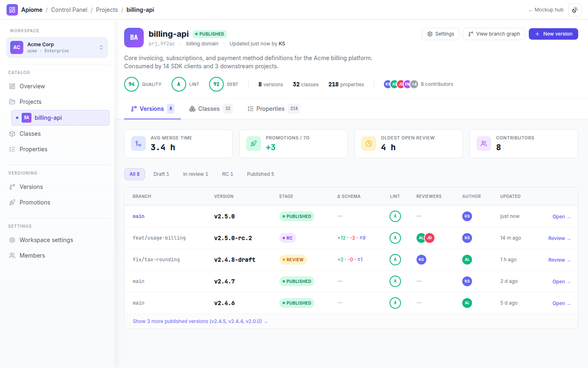Click the large BA project avatar
Viewport: 588px width, 368px height.
coord(134,38)
